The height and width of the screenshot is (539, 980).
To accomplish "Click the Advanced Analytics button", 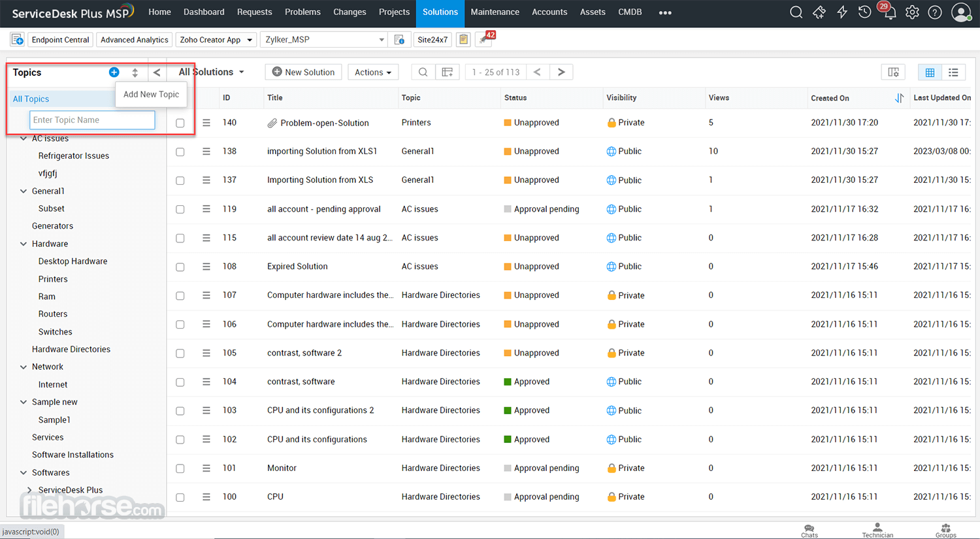I will pyautogui.click(x=135, y=40).
